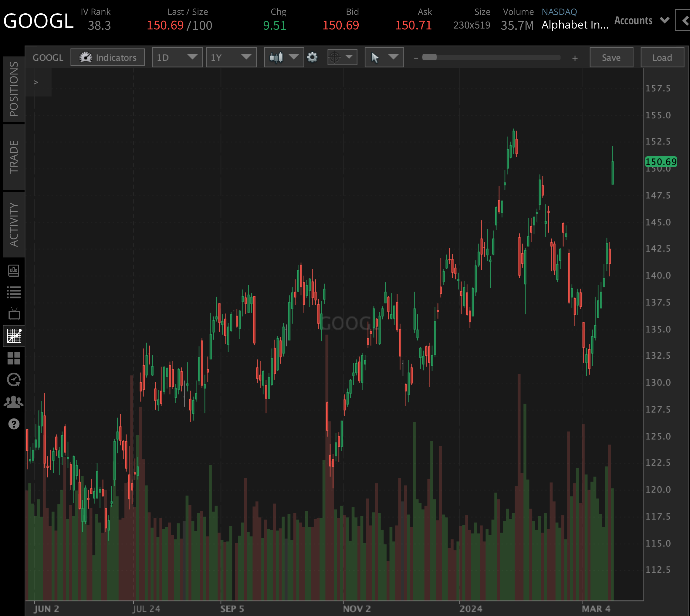Click the watchlist icon in the sidebar
This screenshot has height=616, width=690.
click(14, 293)
